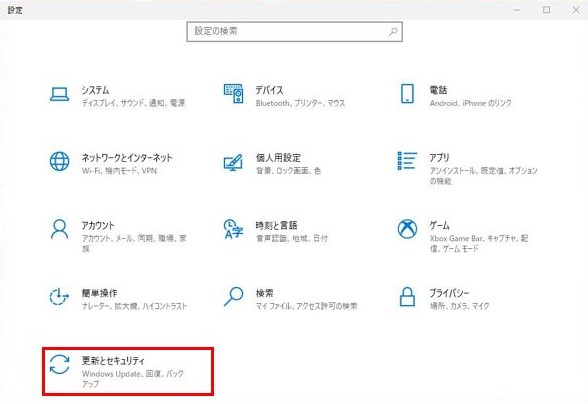
Task: Open 簡単操作 settings title
Action: point(99,293)
